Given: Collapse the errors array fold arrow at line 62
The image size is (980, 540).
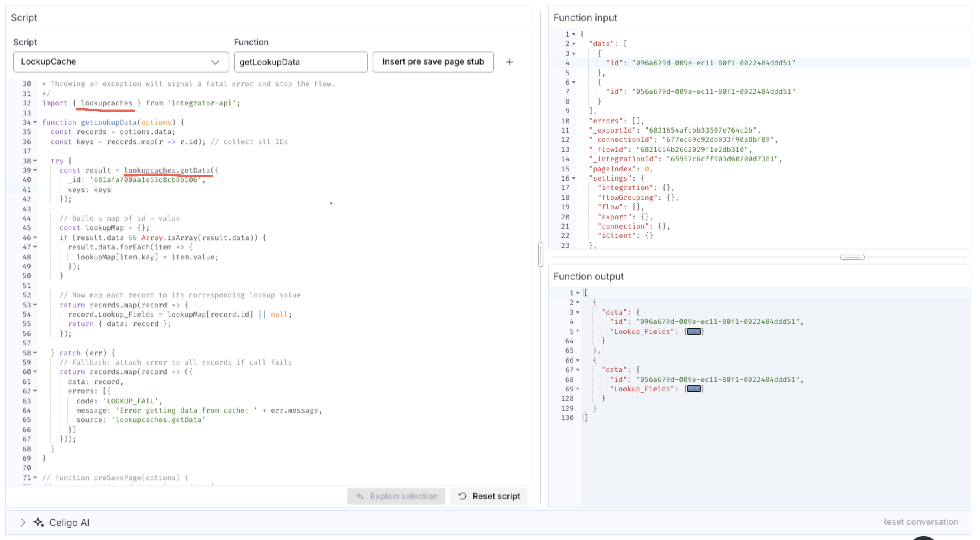Looking at the screenshot, I should click(x=35, y=391).
